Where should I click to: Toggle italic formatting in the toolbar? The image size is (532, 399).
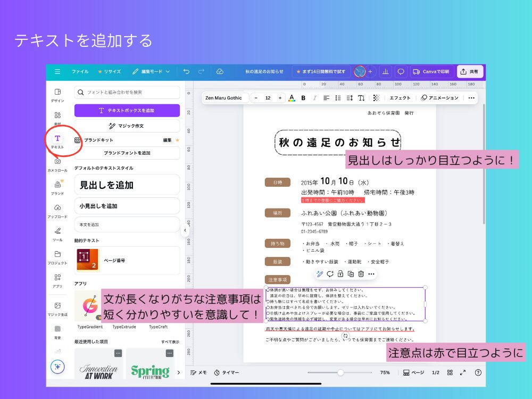point(315,98)
